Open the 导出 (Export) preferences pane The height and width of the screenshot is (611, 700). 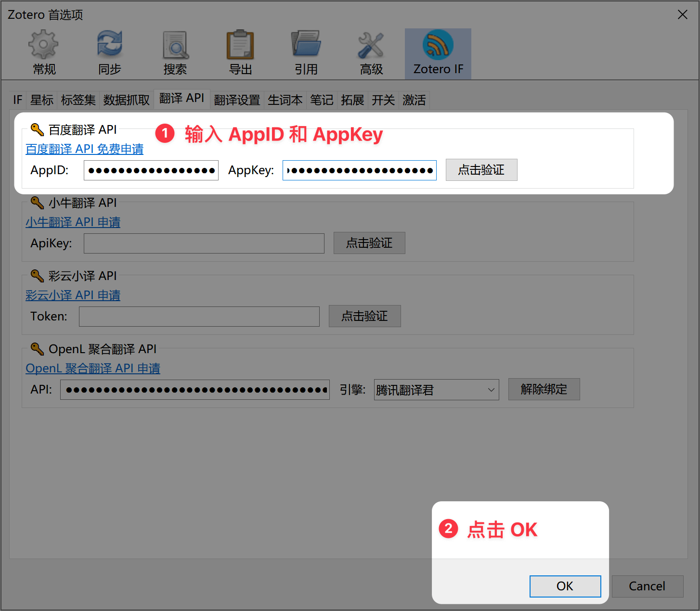click(x=240, y=53)
